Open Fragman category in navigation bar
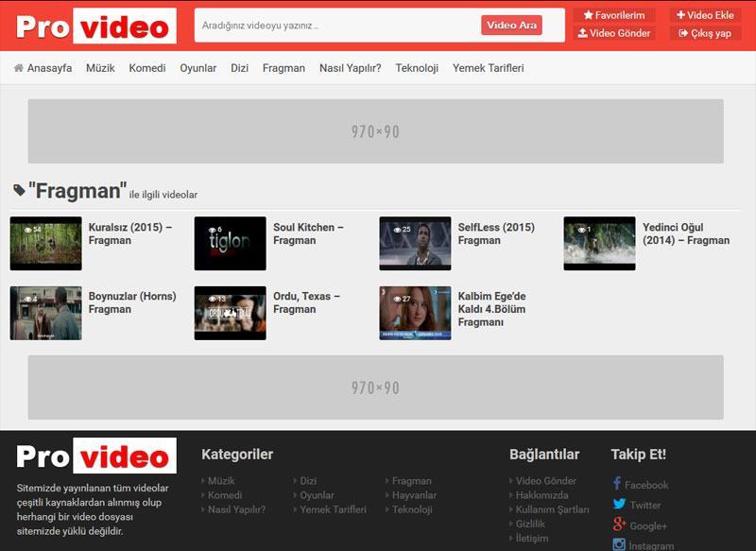The height and width of the screenshot is (551, 756). click(283, 68)
